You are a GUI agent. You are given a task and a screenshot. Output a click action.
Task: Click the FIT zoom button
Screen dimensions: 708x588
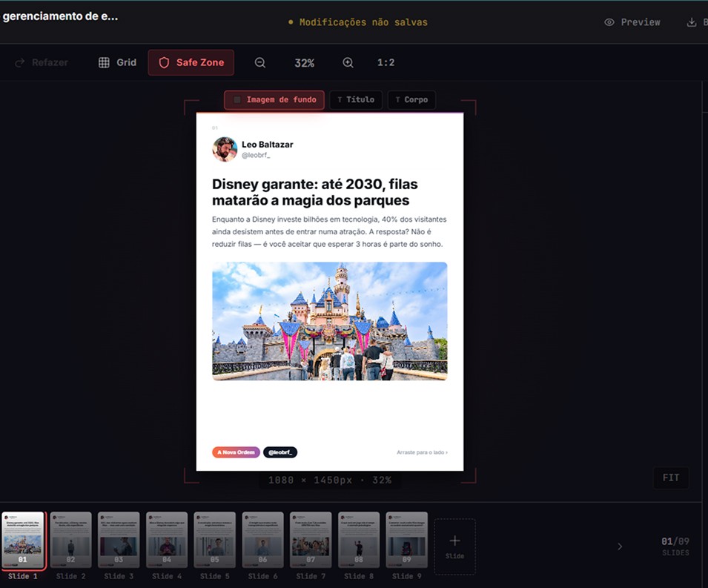pyautogui.click(x=670, y=478)
